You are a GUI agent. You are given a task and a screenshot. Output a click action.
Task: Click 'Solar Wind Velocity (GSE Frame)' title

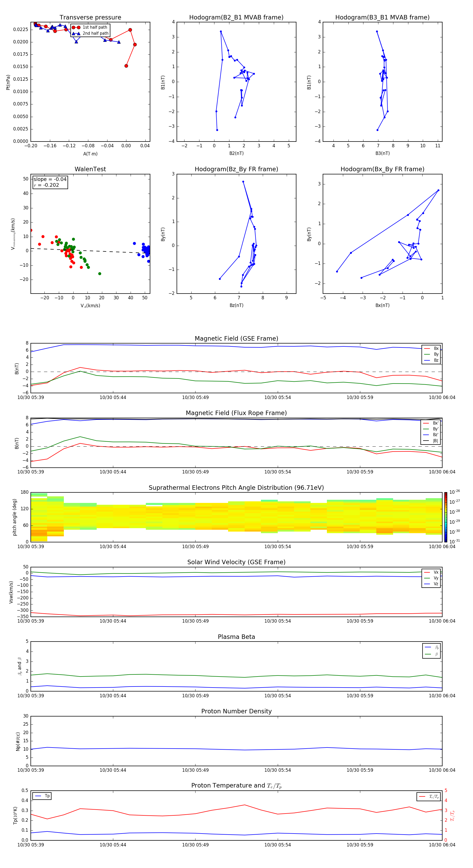coord(236,562)
